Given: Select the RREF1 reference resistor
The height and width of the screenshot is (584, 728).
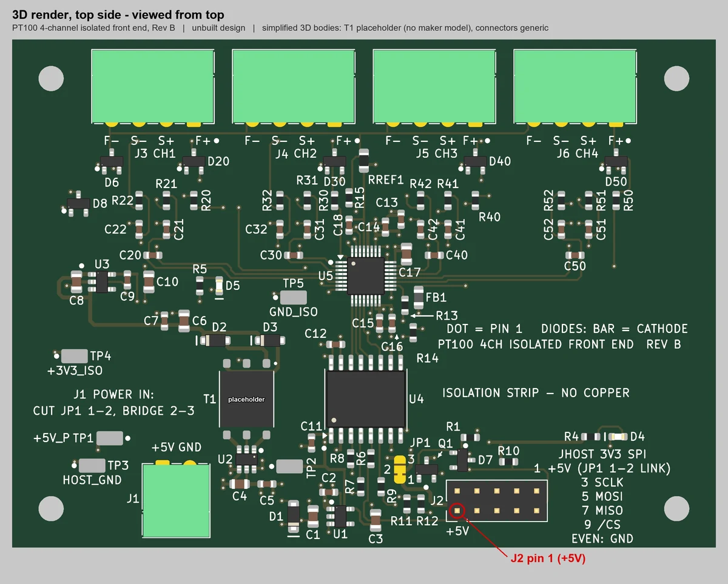Looking at the screenshot, I should (363, 159).
